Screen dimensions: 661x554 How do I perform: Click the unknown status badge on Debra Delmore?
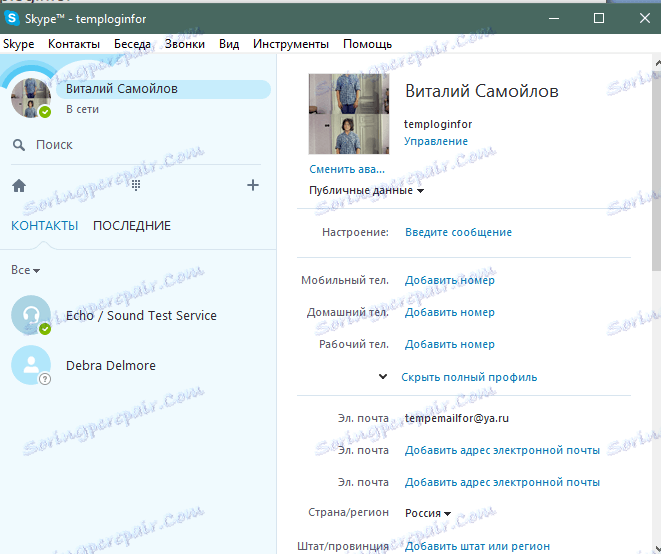[x=45, y=379]
